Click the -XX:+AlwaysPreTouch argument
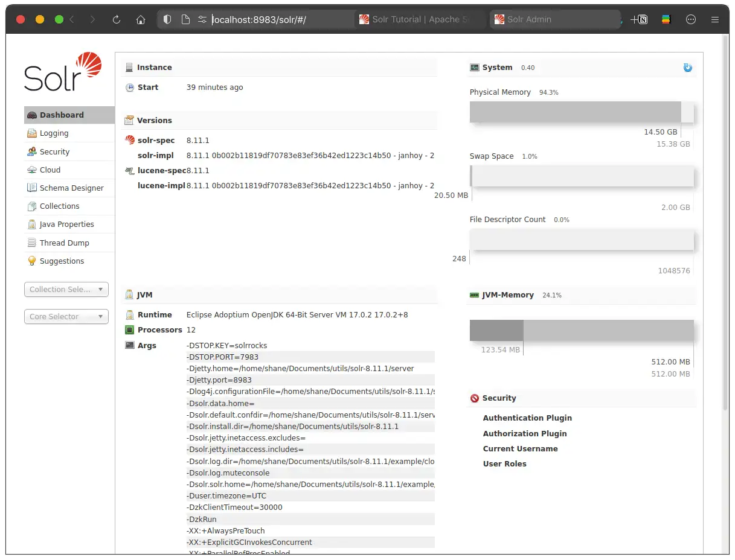Viewport: 735px width, 560px height. point(225,531)
